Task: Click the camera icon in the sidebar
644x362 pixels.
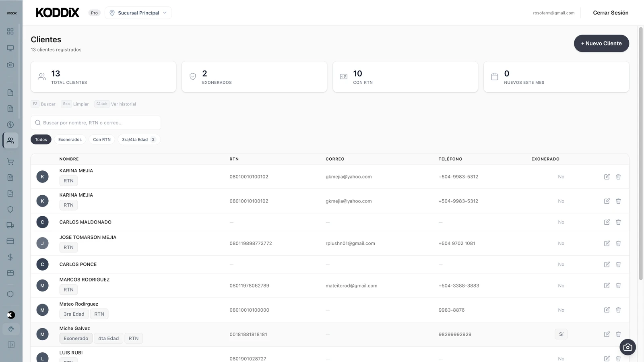Action: click(10, 64)
